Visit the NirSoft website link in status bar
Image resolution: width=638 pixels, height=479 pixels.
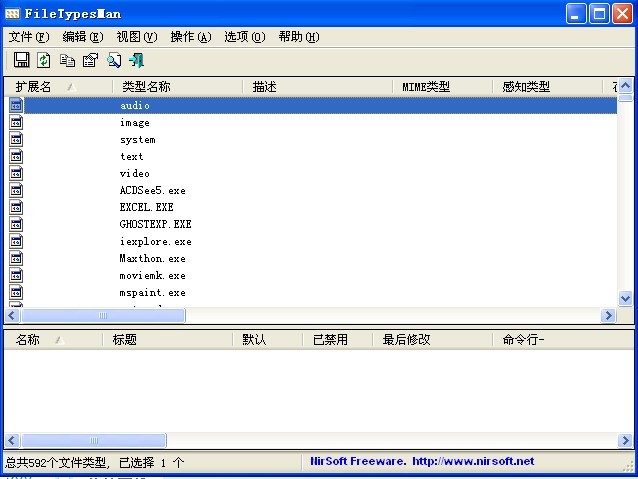click(x=422, y=462)
